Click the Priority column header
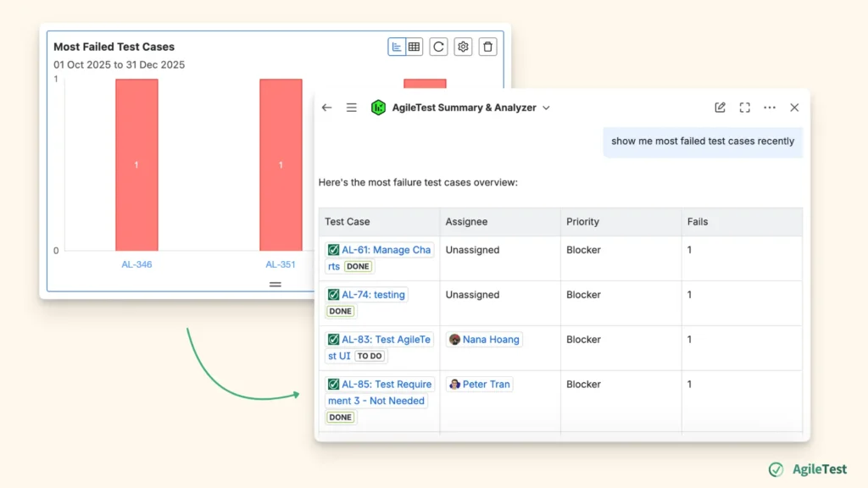The height and width of the screenshot is (488, 868). pos(582,222)
